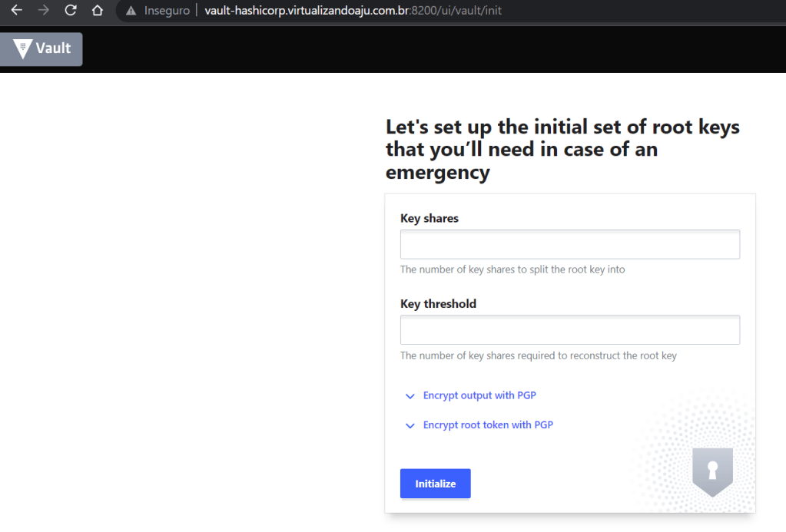Image resolution: width=786 pixels, height=532 pixels.
Task: Click the browser forward arrow
Action: (43, 11)
